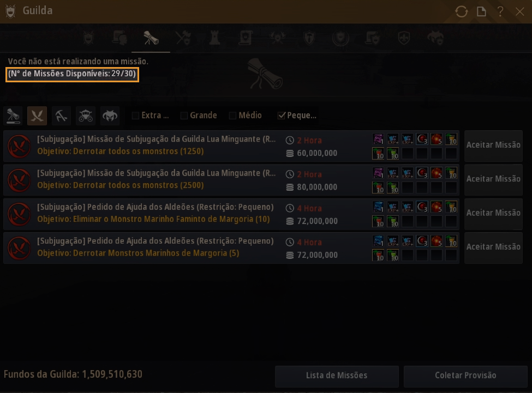Select the all missions scroll filter icon

coord(13,116)
